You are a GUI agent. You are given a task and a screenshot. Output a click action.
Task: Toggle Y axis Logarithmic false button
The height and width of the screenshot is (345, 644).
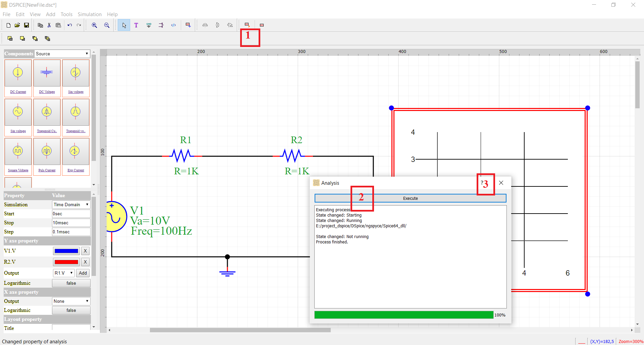(71, 283)
